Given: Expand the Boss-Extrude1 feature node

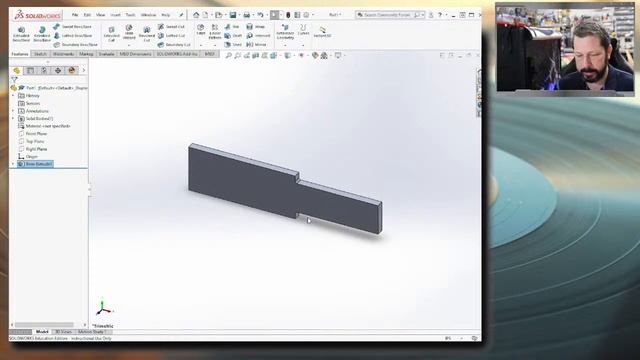Looking at the screenshot, I should 13,164.
